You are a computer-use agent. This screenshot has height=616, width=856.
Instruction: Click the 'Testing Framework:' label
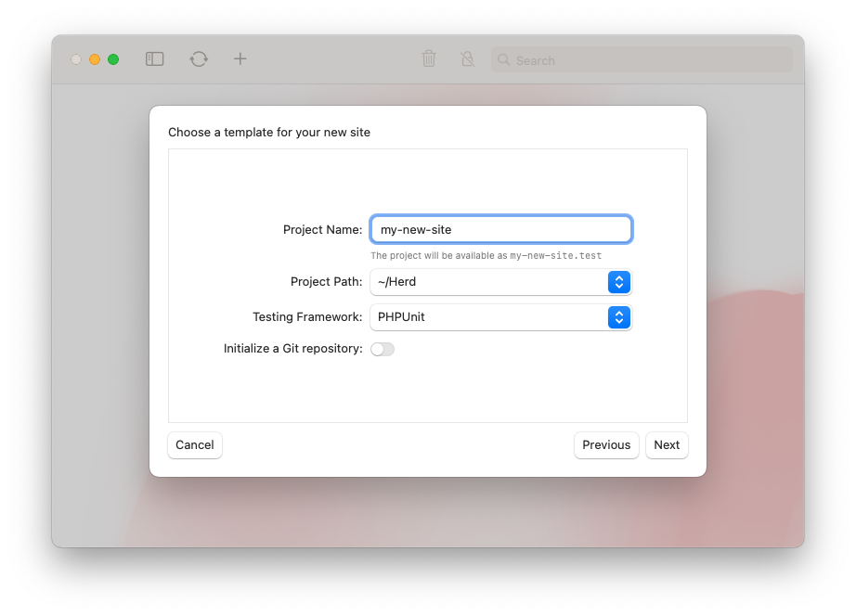tap(307, 317)
